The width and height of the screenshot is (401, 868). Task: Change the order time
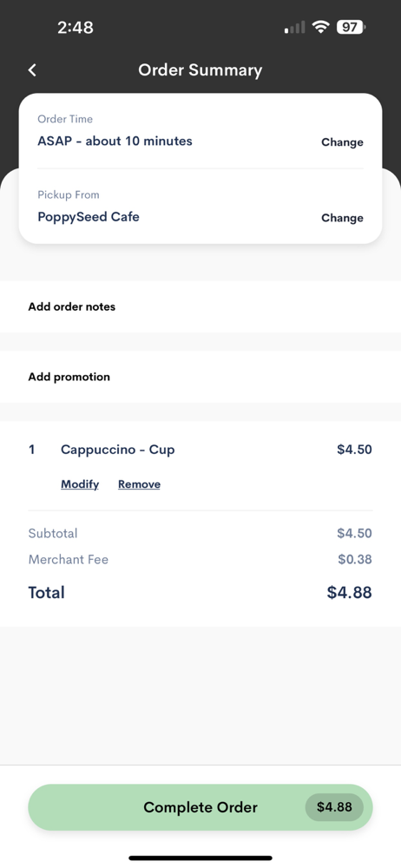coord(342,142)
